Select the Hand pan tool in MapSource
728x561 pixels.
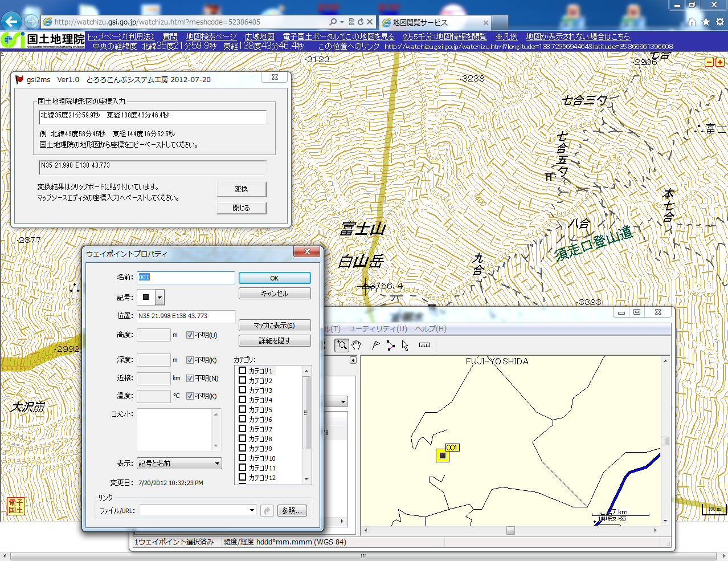pyautogui.click(x=356, y=345)
